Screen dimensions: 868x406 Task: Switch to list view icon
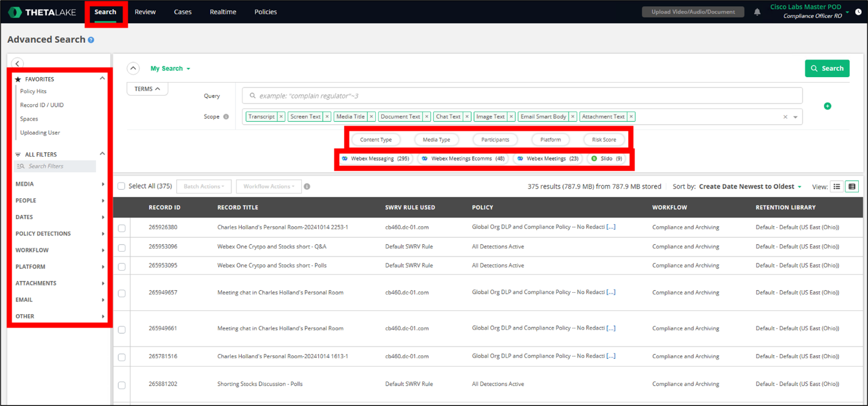[837, 187]
